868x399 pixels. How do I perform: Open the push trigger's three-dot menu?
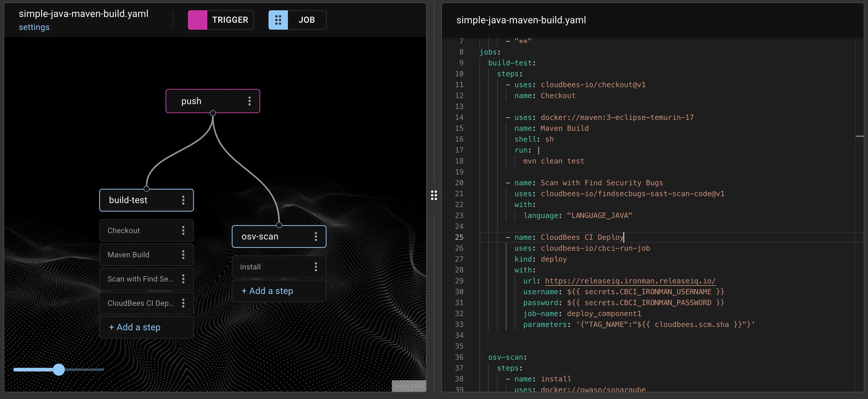tap(249, 101)
